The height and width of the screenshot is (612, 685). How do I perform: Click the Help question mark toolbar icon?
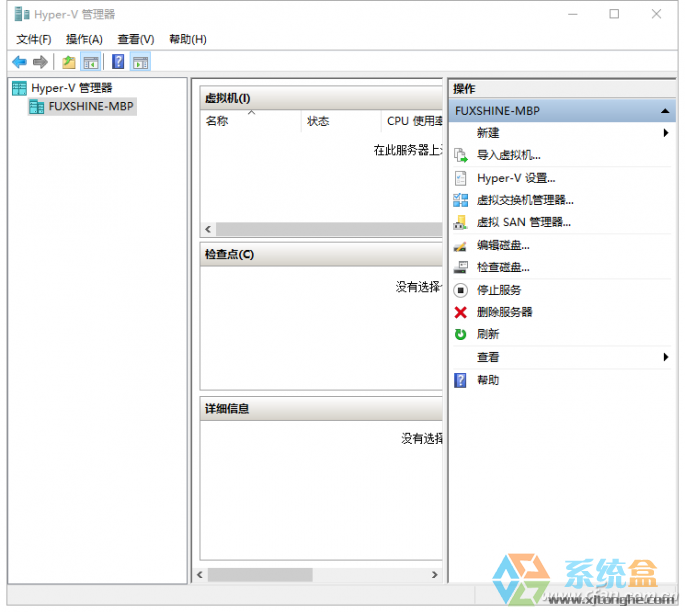click(118, 62)
